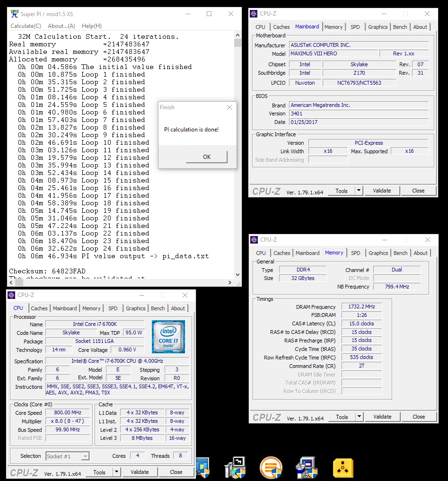Click the BIOS date 01/25/2017 field

[359, 122]
